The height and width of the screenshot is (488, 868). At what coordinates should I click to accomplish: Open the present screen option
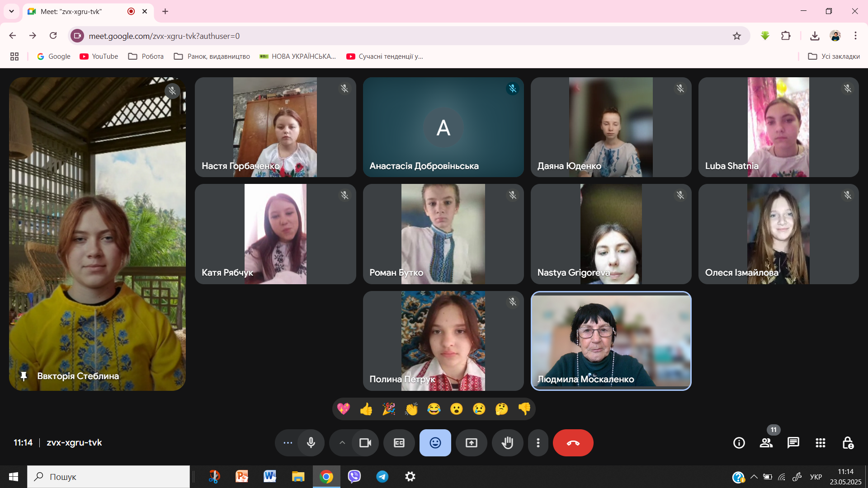[471, 443]
